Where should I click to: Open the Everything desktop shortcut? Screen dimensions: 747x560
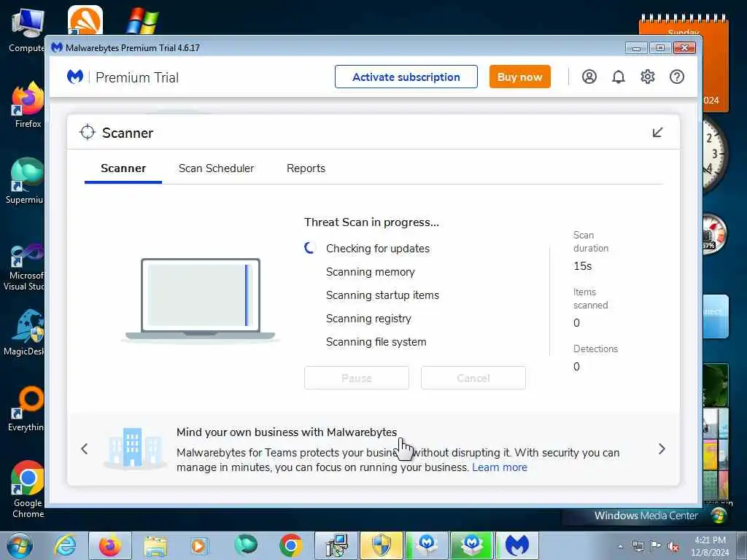pyautogui.click(x=26, y=408)
